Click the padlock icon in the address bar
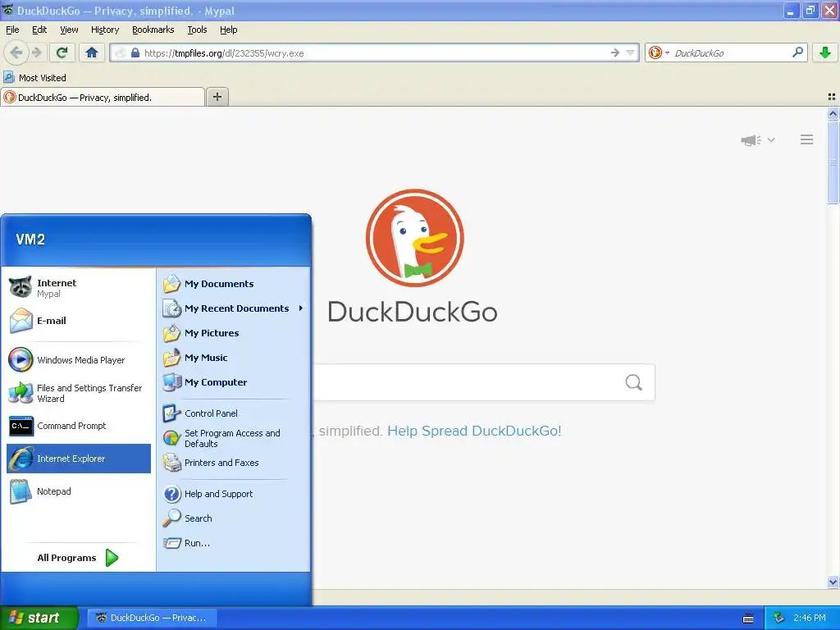The height and width of the screenshot is (630, 840). click(135, 53)
